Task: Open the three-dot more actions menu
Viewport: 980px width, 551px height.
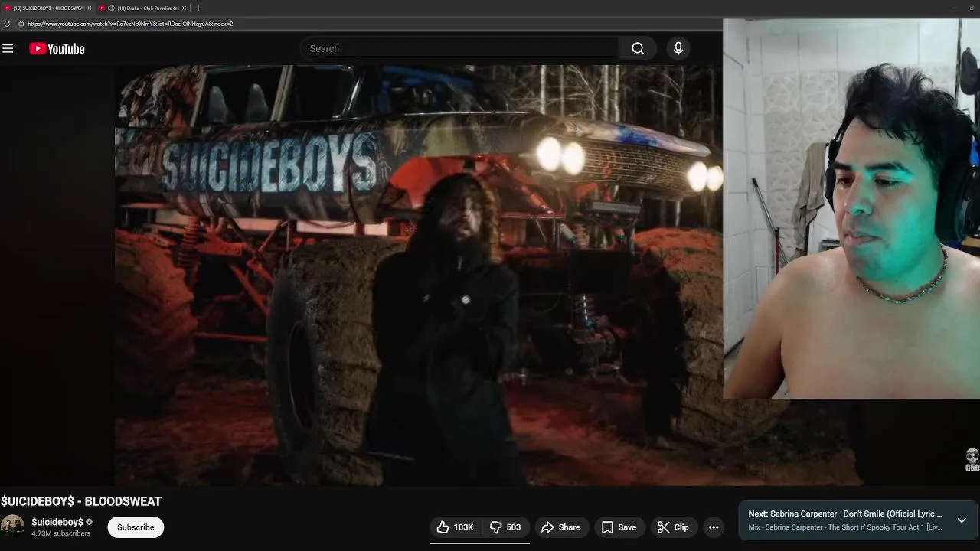Action: [x=714, y=527]
